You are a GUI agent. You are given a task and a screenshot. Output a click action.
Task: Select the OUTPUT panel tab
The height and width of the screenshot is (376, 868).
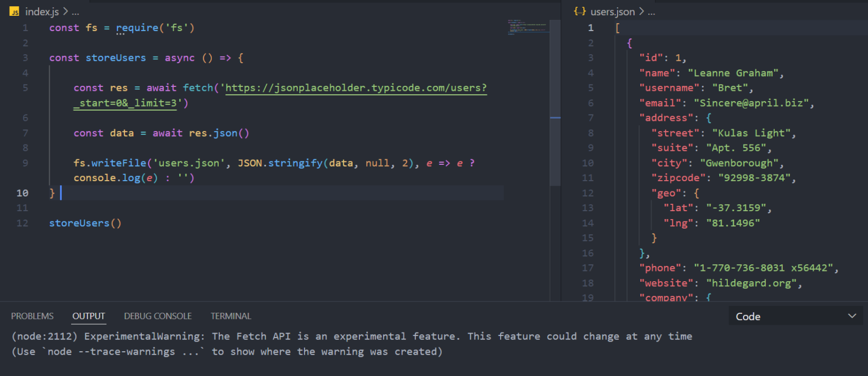click(89, 316)
